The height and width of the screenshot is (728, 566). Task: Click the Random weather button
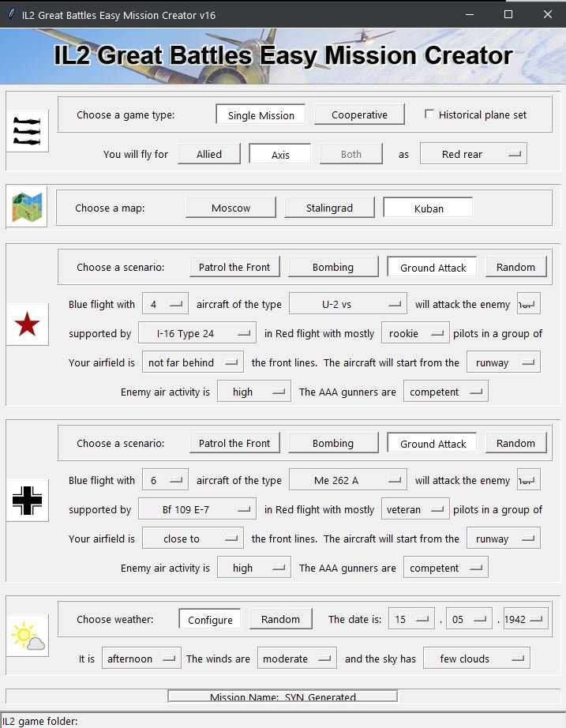point(280,619)
